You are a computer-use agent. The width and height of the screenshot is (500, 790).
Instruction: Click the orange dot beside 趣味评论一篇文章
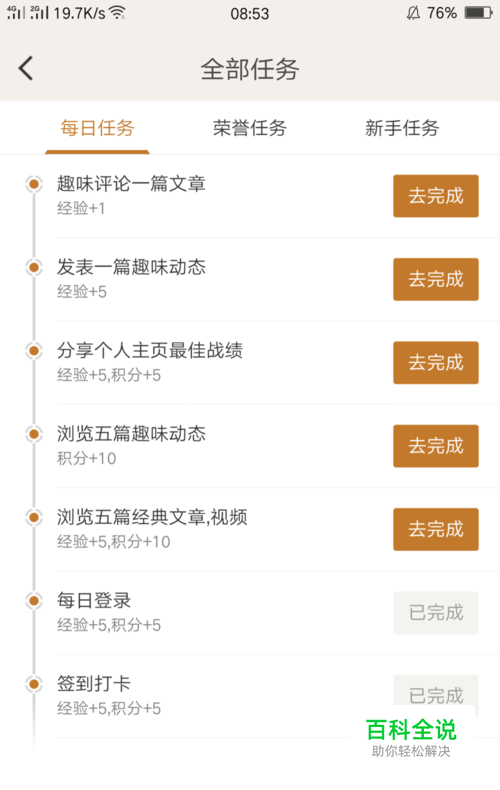[34, 184]
